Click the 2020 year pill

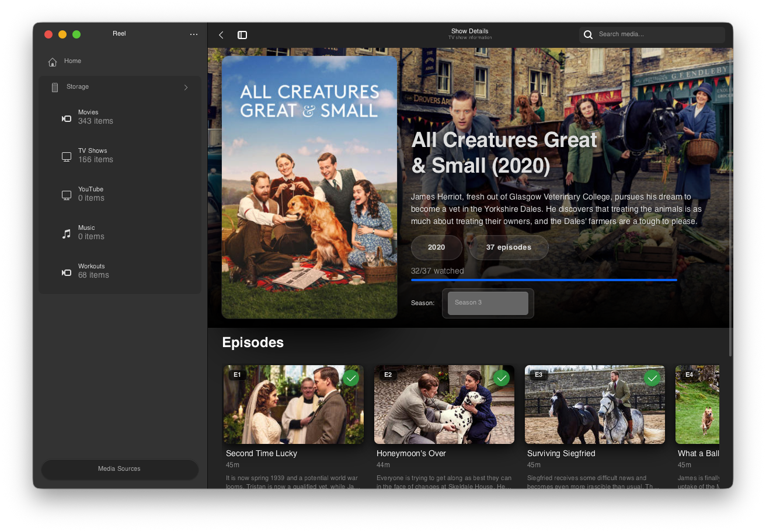click(x=436, y=247)
